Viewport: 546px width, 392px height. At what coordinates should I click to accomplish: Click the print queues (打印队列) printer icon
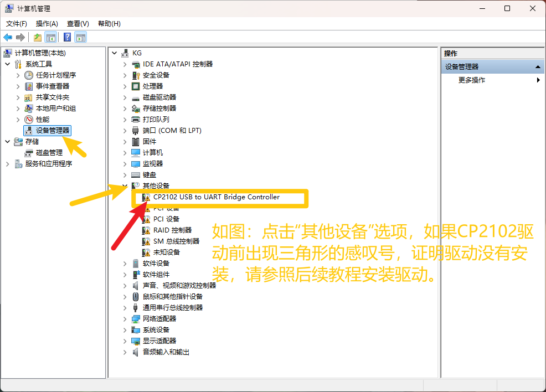[x=136, y=120]
